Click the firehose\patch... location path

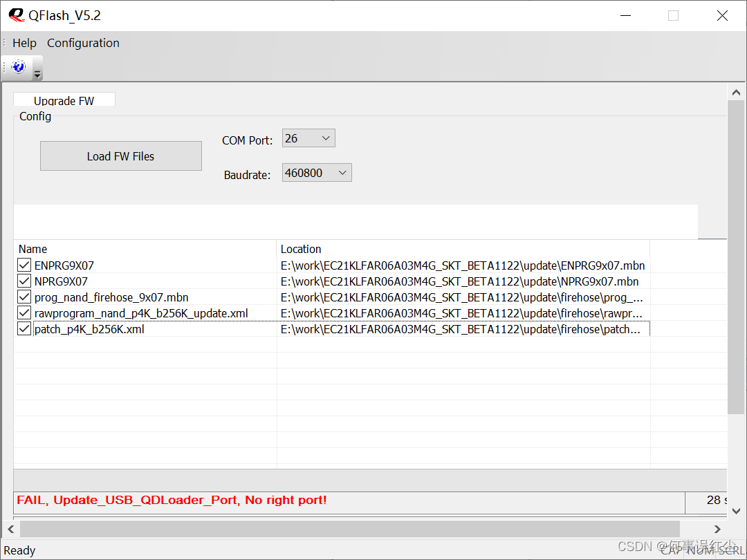pyautogui.click(x=460, y=330)
